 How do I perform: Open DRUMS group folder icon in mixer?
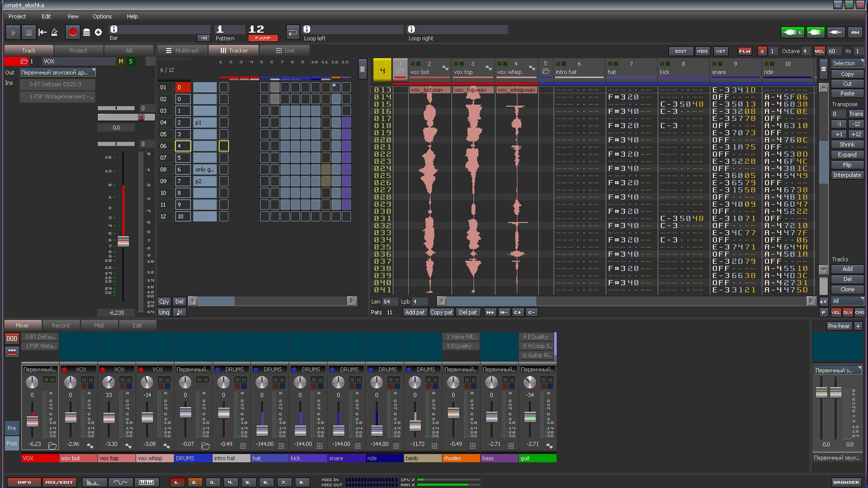point(205,446)
